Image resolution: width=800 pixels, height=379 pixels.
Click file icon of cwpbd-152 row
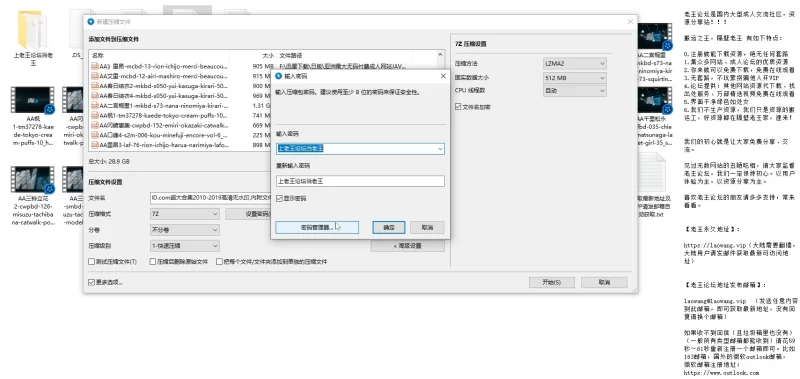coord(95,125)
